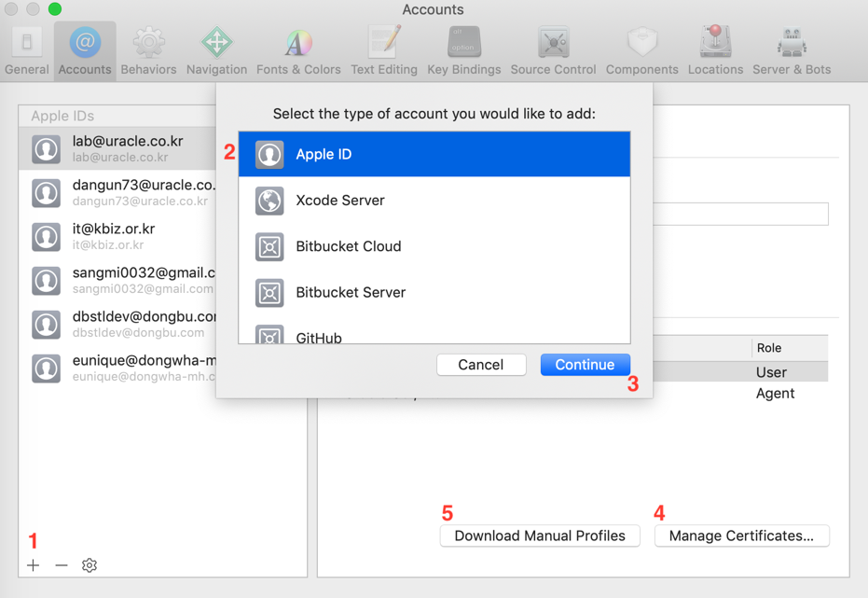Viewport: 868px width, 598px height.
Task: Open the account gear actions menu
Action: click(x=90, y=565)
